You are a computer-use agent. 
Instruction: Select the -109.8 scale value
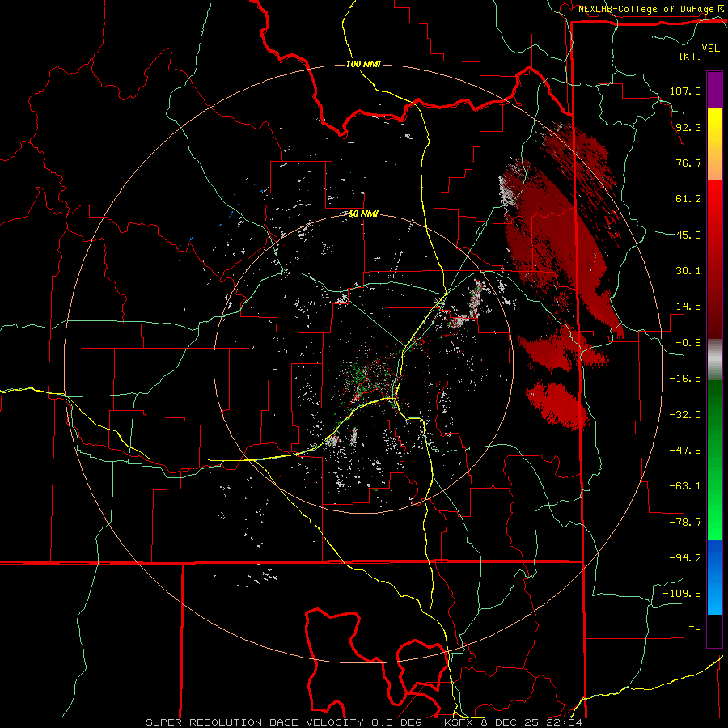(x=682, y=594)
